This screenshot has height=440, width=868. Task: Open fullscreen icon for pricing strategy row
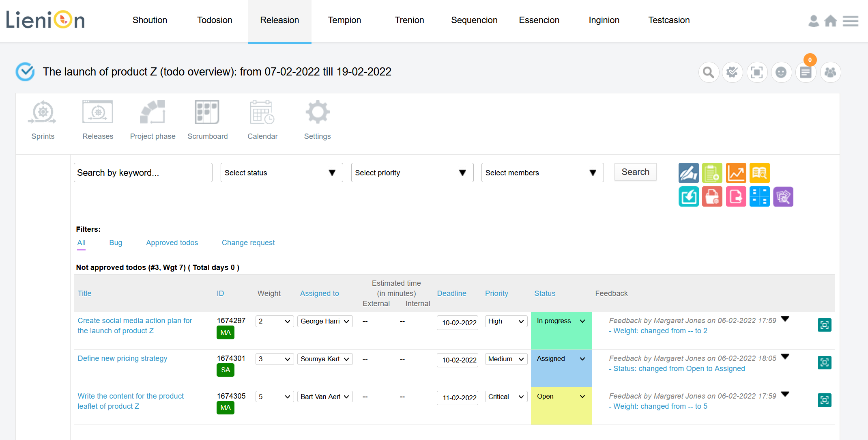click(x=824, y=362)
